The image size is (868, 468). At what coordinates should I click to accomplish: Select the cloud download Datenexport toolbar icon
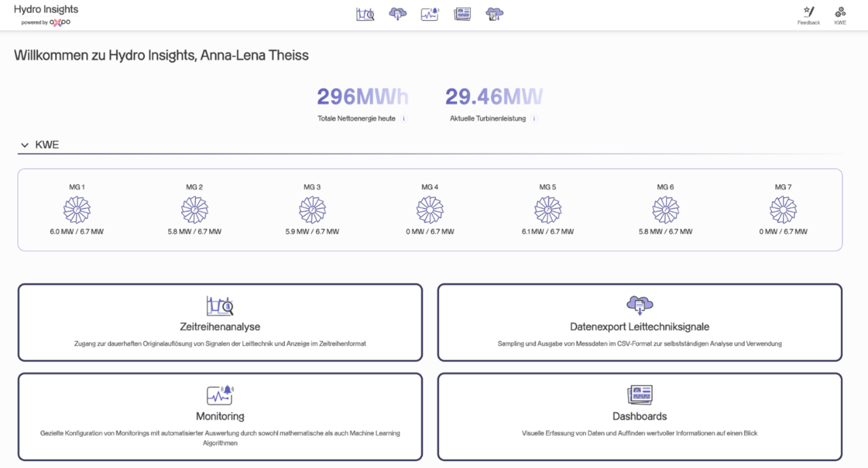tap(397, 13)
